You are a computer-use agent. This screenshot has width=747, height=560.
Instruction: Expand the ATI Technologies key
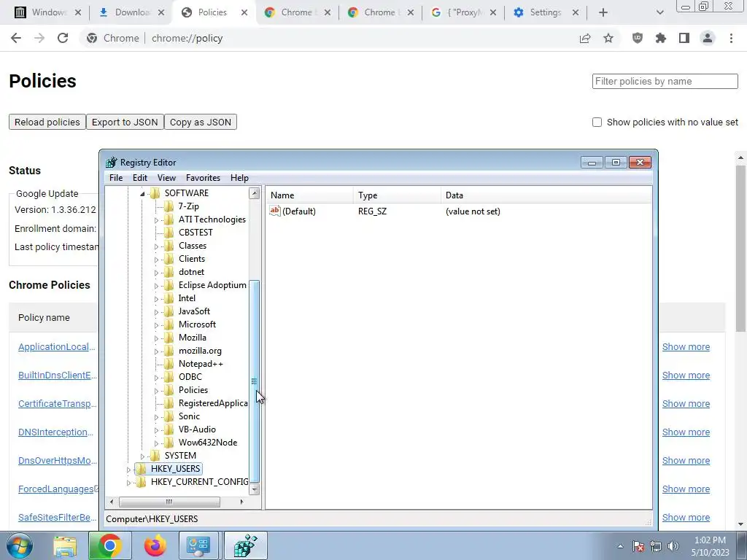click(x=156, y=220)
